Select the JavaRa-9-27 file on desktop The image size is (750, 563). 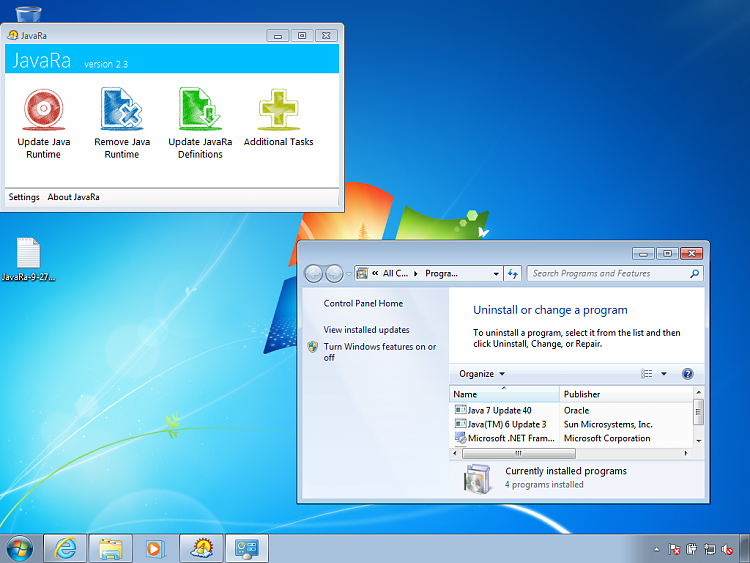(x=29, y=259)
